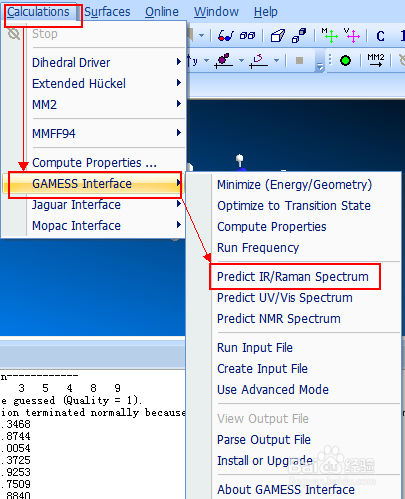Open the Surfaces menu

(107, 12)
